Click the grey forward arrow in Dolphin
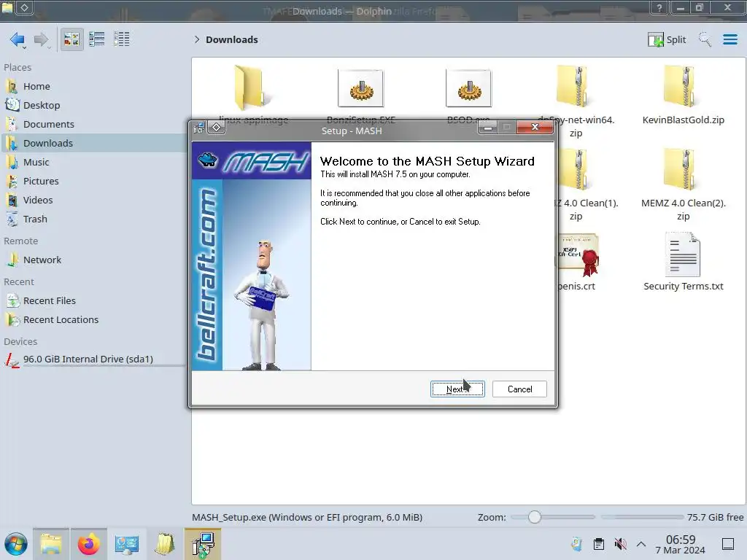This screenshot has height=560, width=747. [x=42, y=39]
